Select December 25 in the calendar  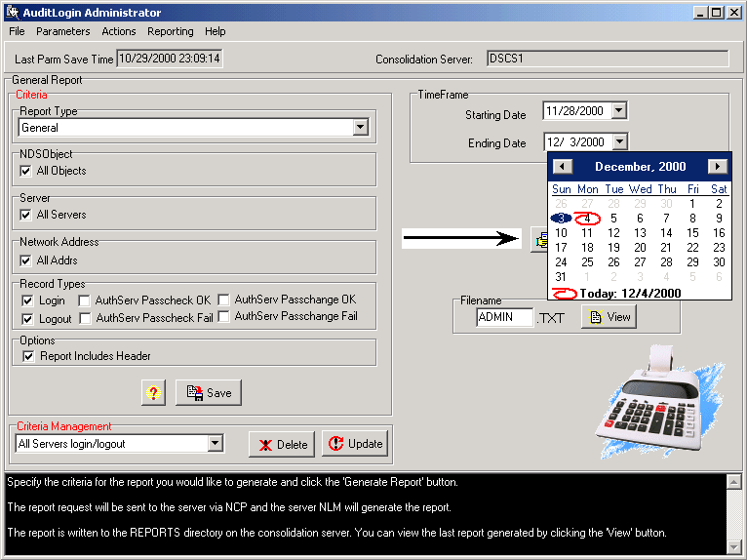[587, 262]
